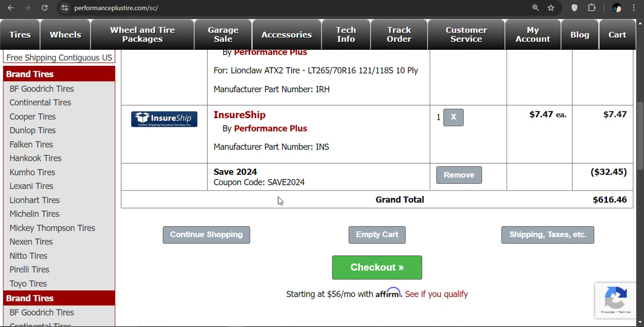The height and width of the screenshot is (327, 644).
Task: Open the shield extension icon
Action: point(574,8)
